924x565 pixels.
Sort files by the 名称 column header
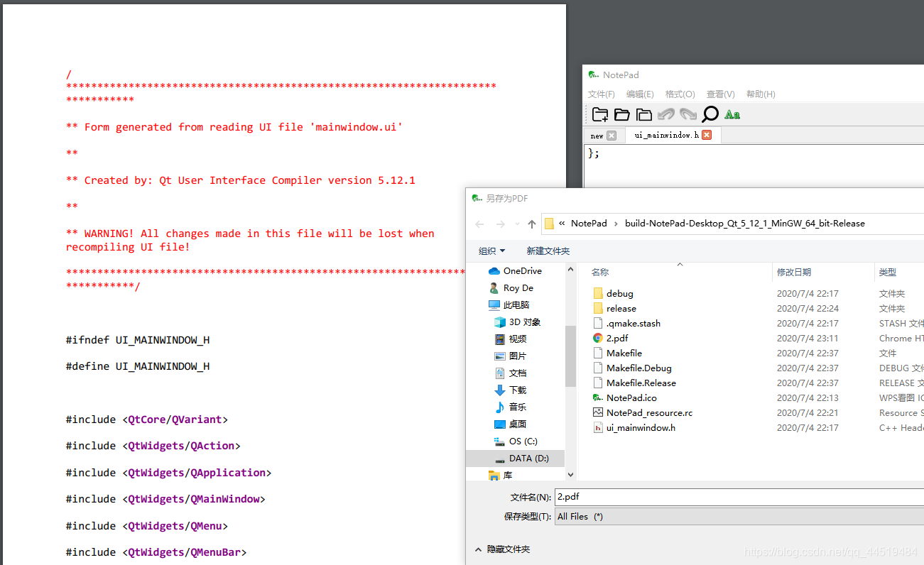coord(600,272)
